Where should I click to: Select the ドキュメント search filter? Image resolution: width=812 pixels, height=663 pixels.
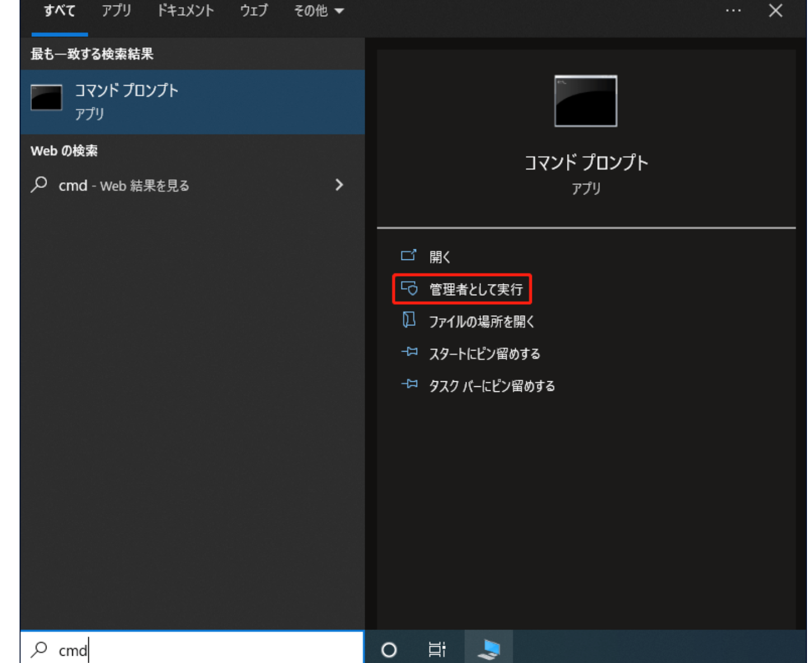(187, 11)
